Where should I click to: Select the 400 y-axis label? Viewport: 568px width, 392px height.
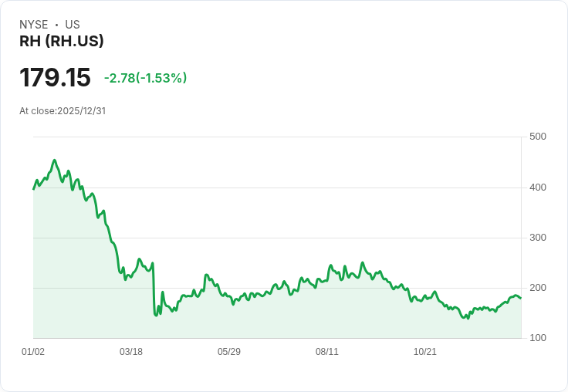[x=537, y=188]
